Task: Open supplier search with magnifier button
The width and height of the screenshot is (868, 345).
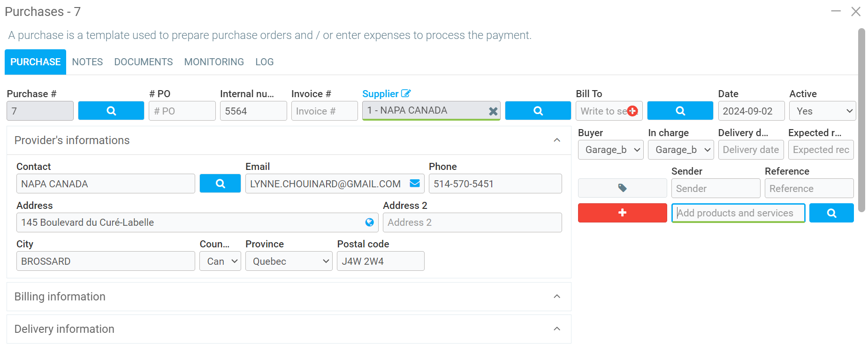Action: pos(538,111)
